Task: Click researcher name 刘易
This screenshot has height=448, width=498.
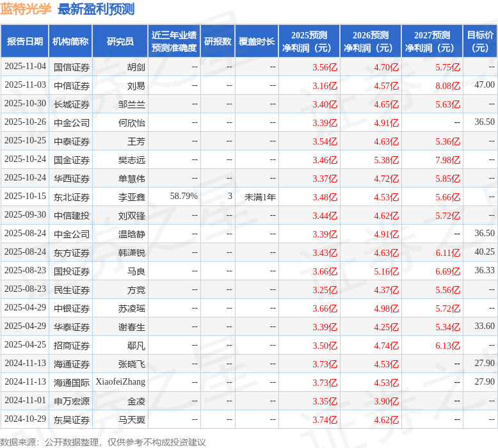Action: [136, 86]
